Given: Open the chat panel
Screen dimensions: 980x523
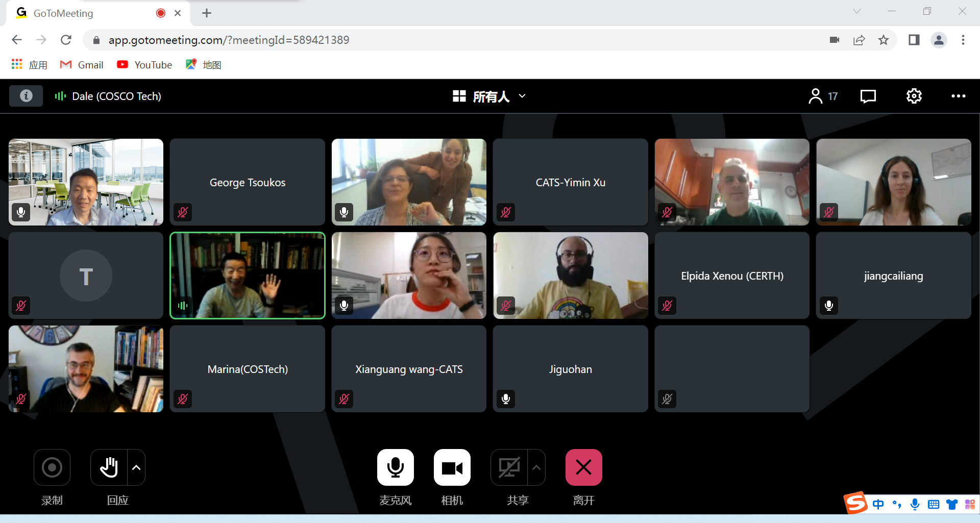Looking at the screenshot, I should pos(868,96).
